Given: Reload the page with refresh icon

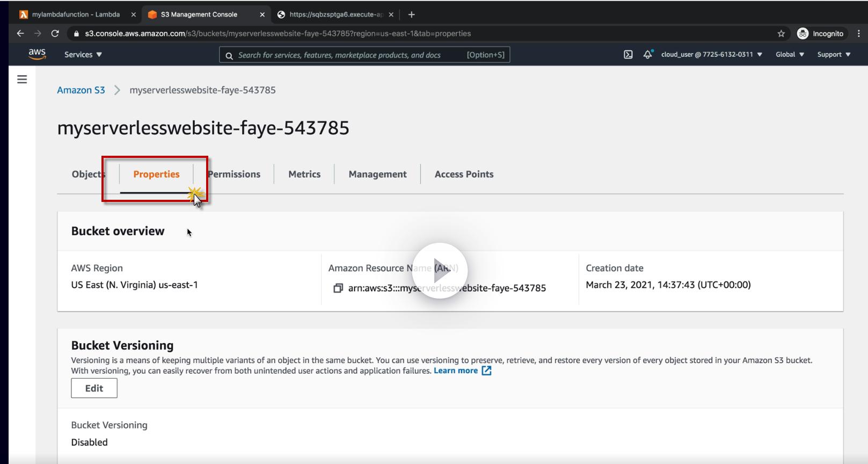Looking at the screenshot, I should 55,33.
